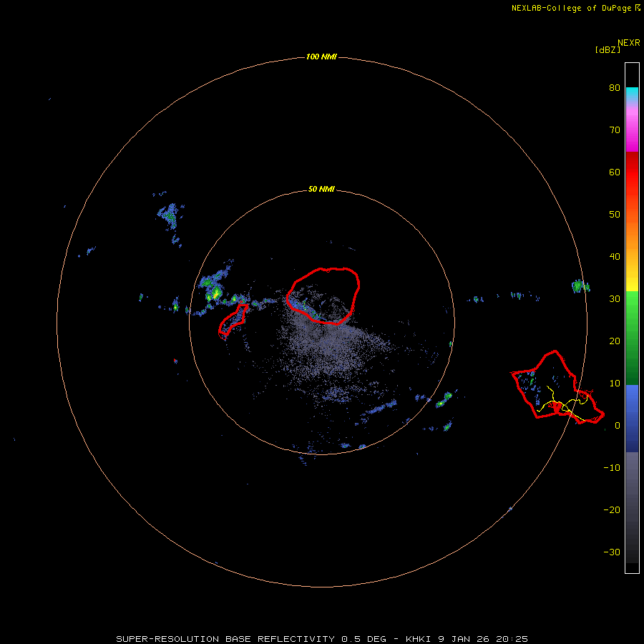The image size is (644, 644).
Task: Click the 30 dBZ scale value
Action: click(x=615, y=299)
